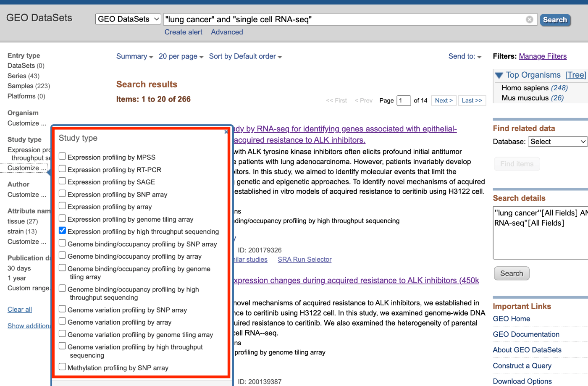Click the Search button under Search details

coord(512,273)
